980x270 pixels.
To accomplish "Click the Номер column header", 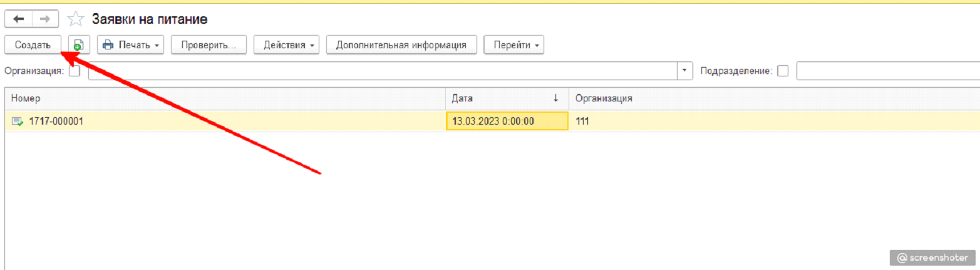I will click(x=225, y=98).
